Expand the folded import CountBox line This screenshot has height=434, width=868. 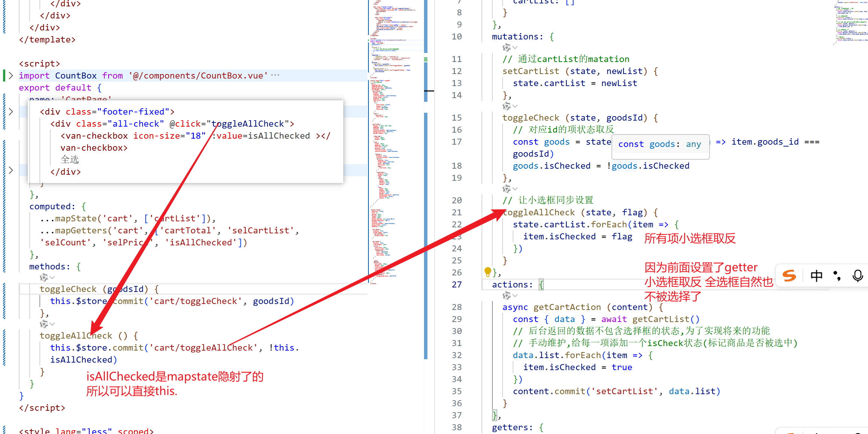click(11, 76)
